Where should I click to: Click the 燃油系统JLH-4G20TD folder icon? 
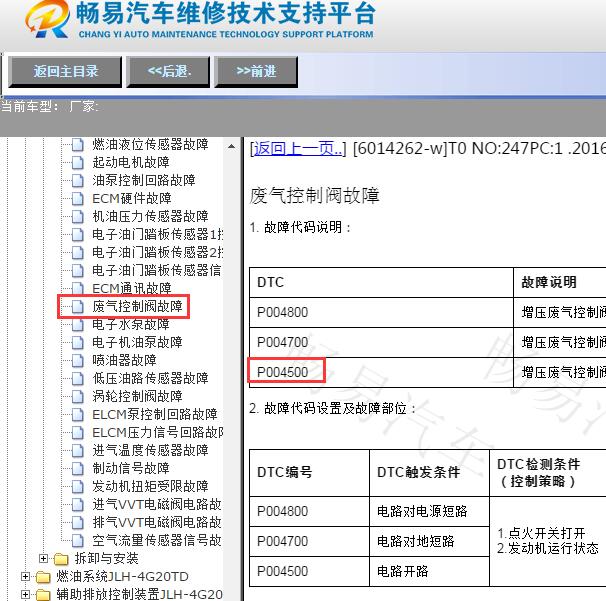click(x=43, y=577)
